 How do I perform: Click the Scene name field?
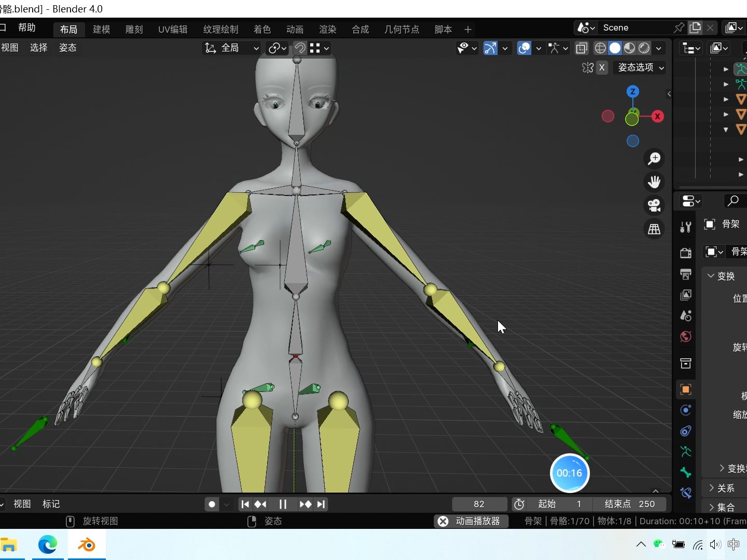pyautogui.click(x=635, y=27)
